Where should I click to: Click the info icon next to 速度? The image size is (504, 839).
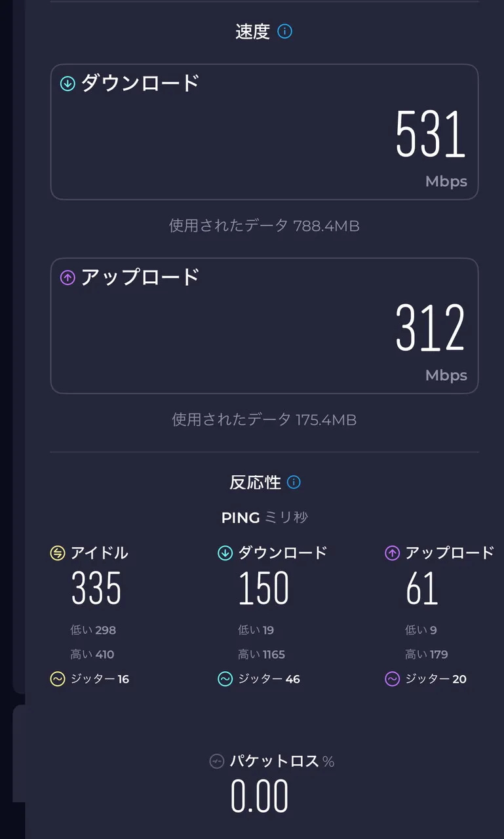[x=284, y=31]
